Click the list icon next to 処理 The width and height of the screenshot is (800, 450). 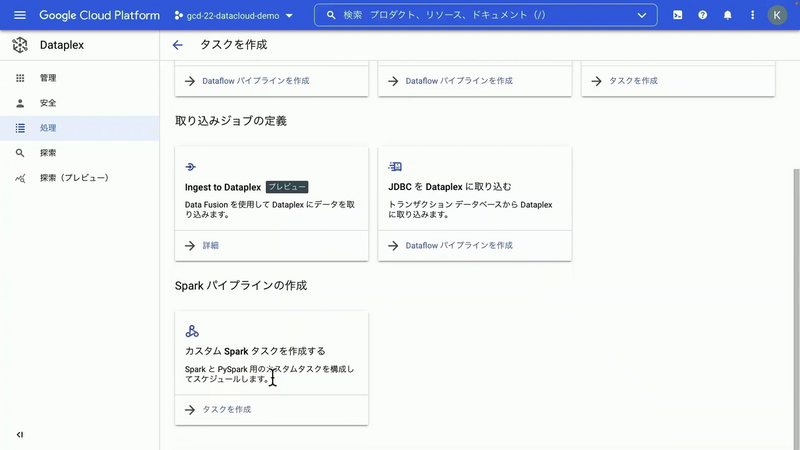20,128
